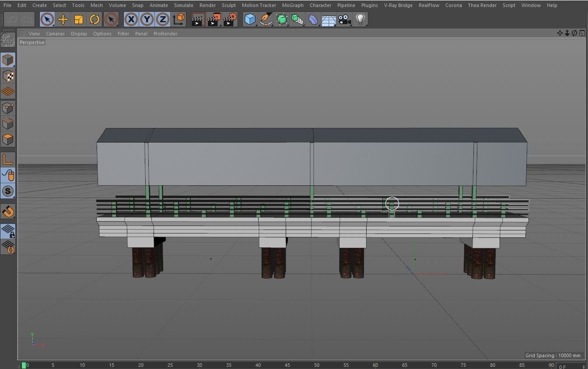Open the ProRender viewport menu
Image resolution: width=588 pixels, height=369 pixels.
point(165,34)
